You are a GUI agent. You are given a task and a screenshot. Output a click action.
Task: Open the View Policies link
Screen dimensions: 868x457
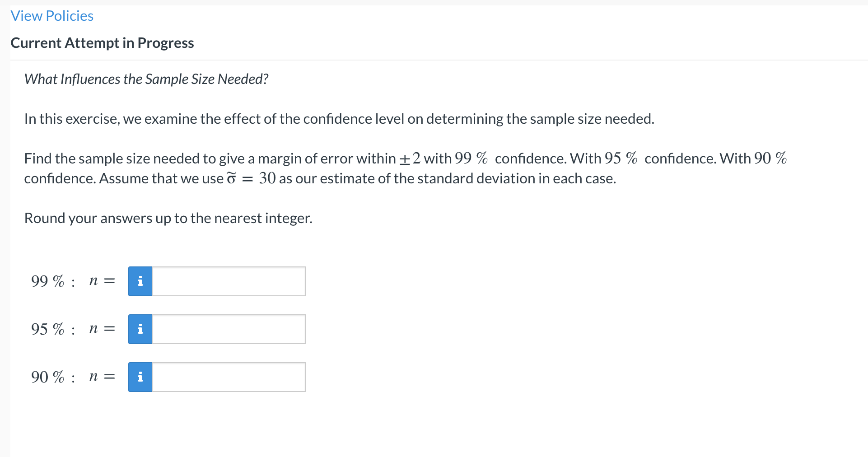tap(51, 15)
